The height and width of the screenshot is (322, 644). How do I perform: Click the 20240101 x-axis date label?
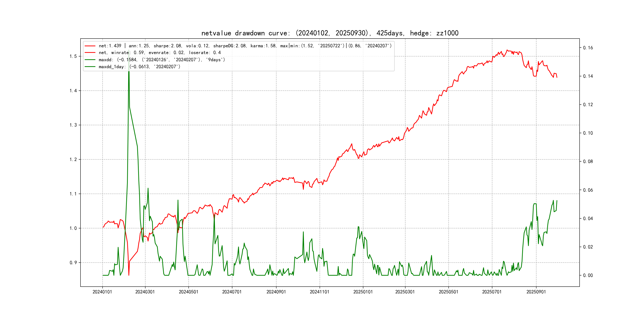(102, 292)
